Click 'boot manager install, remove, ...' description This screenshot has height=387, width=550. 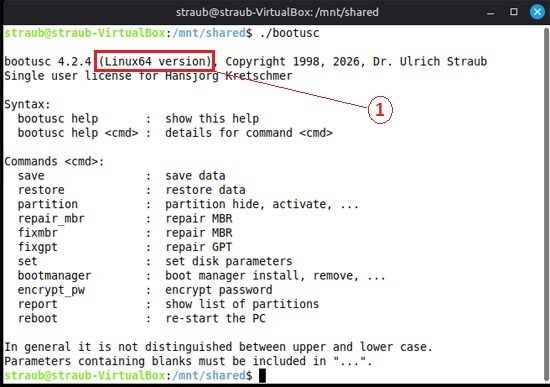(x=275, y=276)
